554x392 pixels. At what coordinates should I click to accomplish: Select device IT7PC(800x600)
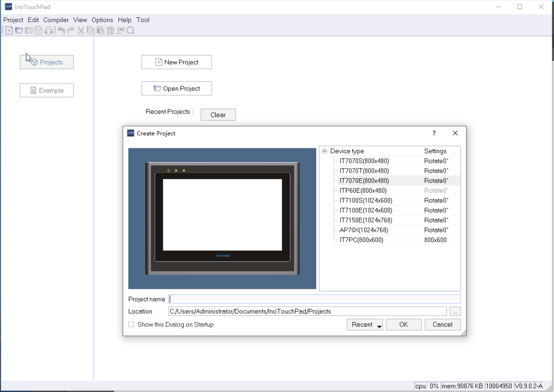361,240
